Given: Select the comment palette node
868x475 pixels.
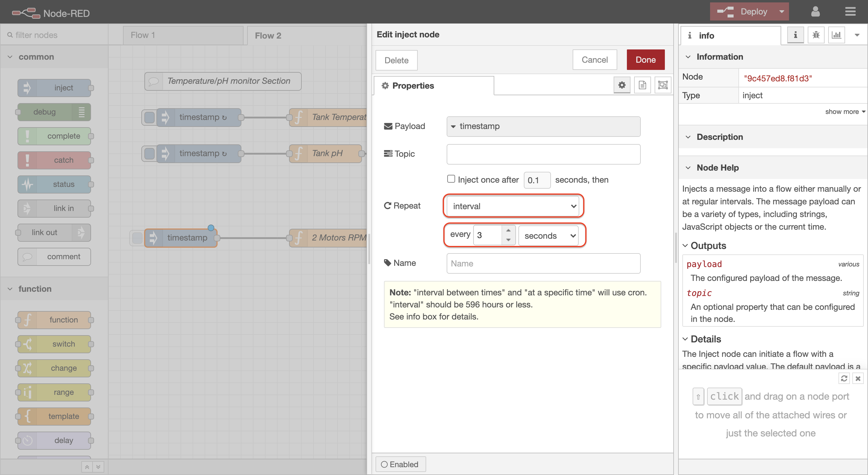Looking at the screenshot, I should 54,257.
